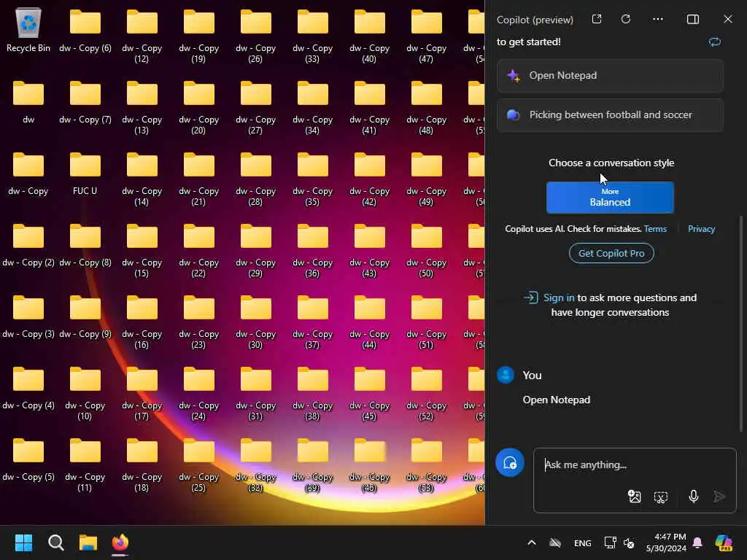747x560 pixels.
Task: Select the 'dw - Copy (9)' folder
Action: click(x=85, y=316)
